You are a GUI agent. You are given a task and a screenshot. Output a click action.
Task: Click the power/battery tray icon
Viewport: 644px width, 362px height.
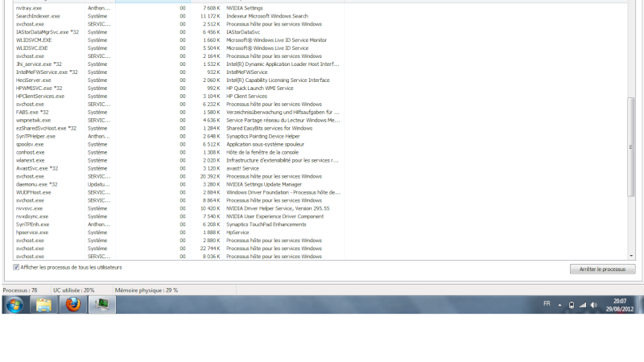click(572, 305)
